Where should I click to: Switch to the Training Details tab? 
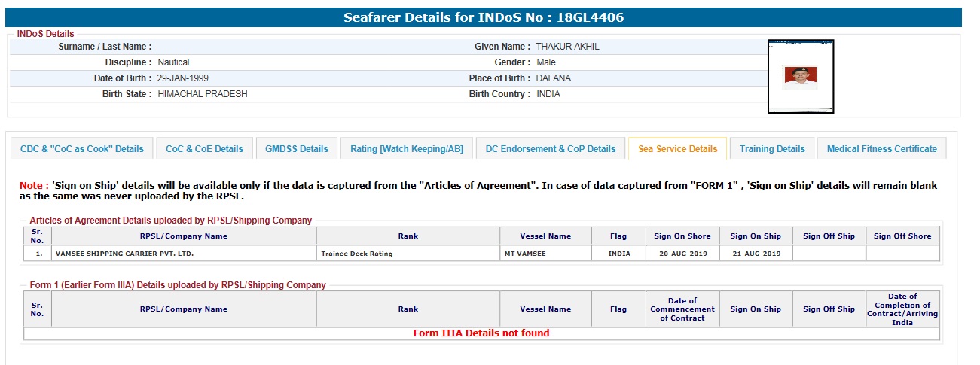(x=772, y=149)
